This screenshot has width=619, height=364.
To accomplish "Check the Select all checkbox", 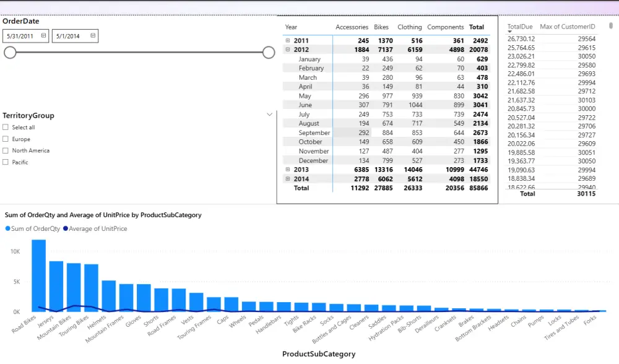I will 6,127.
